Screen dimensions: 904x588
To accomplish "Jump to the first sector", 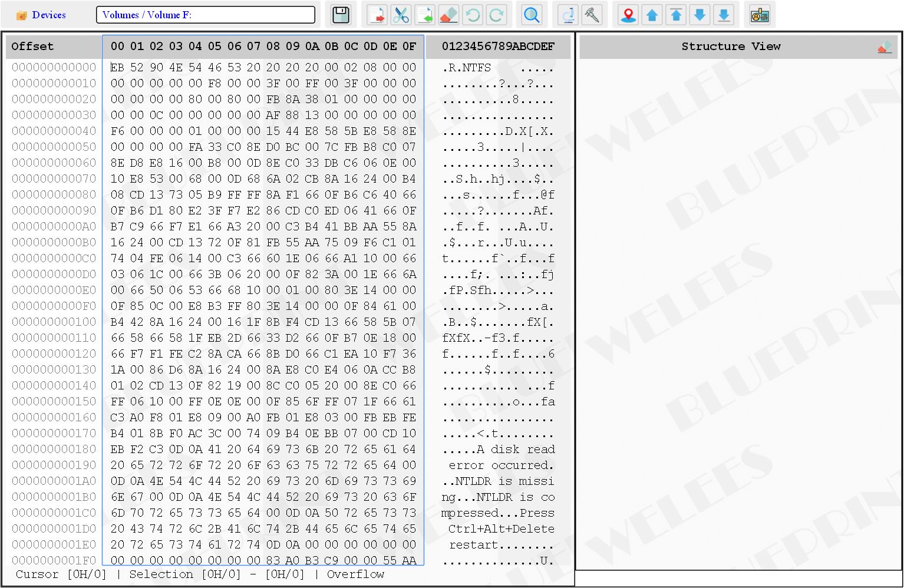I will 676,15.
